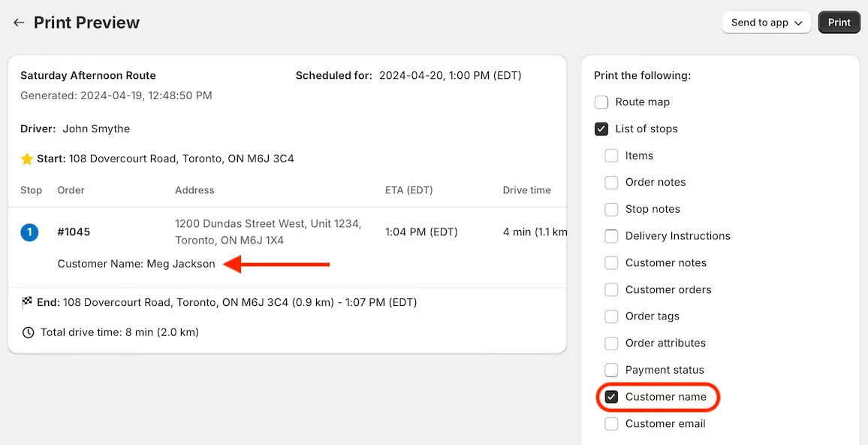Click order number #1045

pyautogui.click(x=74, y=232)
